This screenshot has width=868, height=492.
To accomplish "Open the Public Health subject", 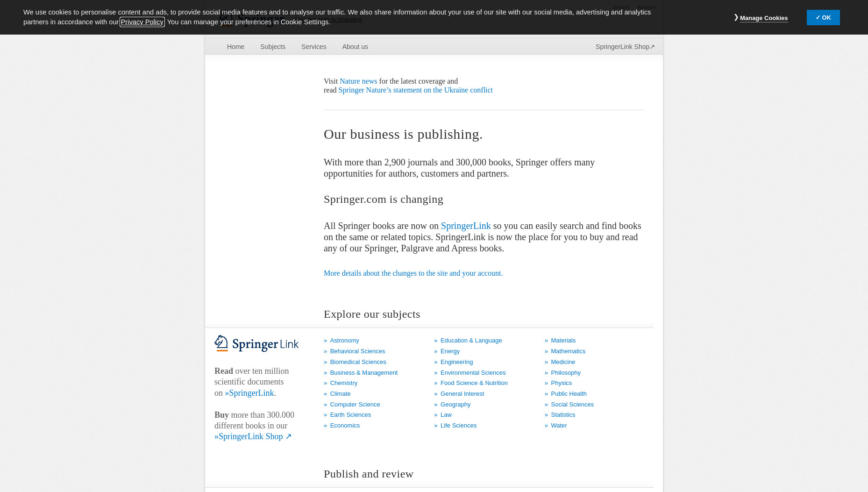I will pos(569,394).
